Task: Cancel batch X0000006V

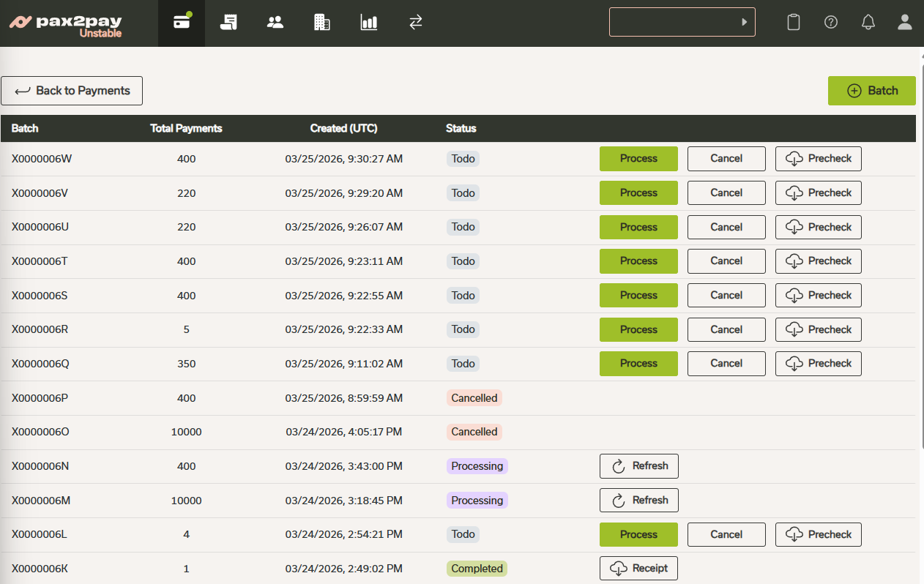Action: click(x=726, y=193)
